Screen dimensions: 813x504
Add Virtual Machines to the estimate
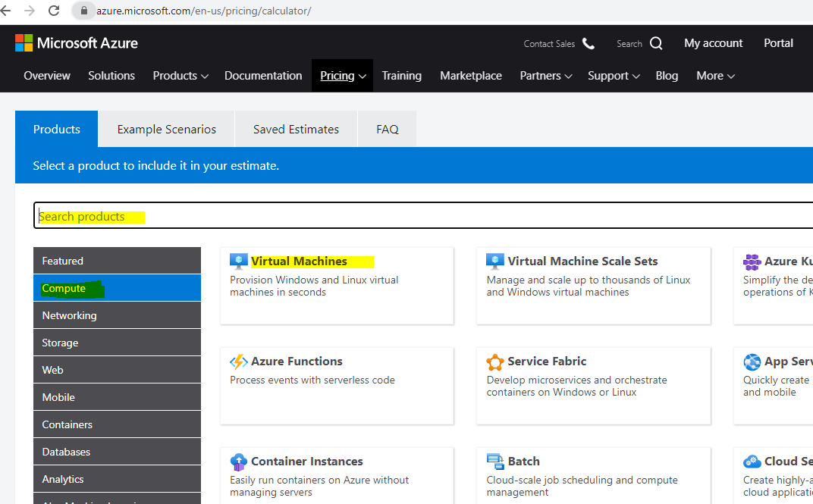(x=337, y=286)
